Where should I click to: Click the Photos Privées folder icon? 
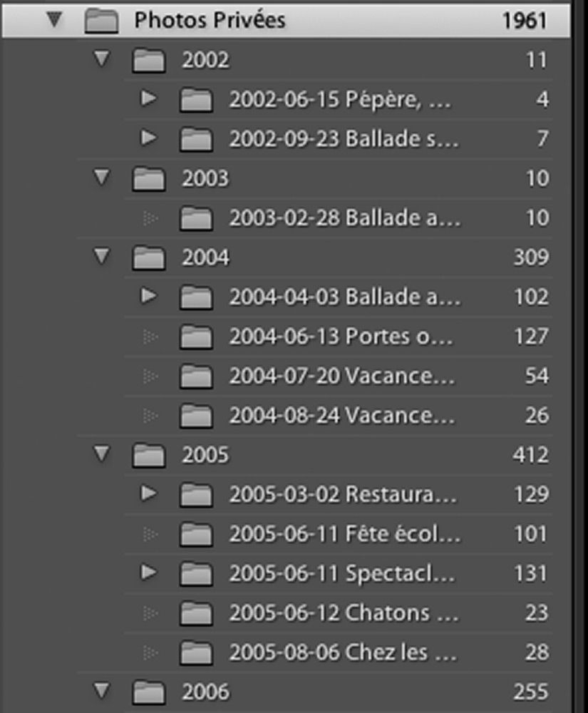click(101, 21)
